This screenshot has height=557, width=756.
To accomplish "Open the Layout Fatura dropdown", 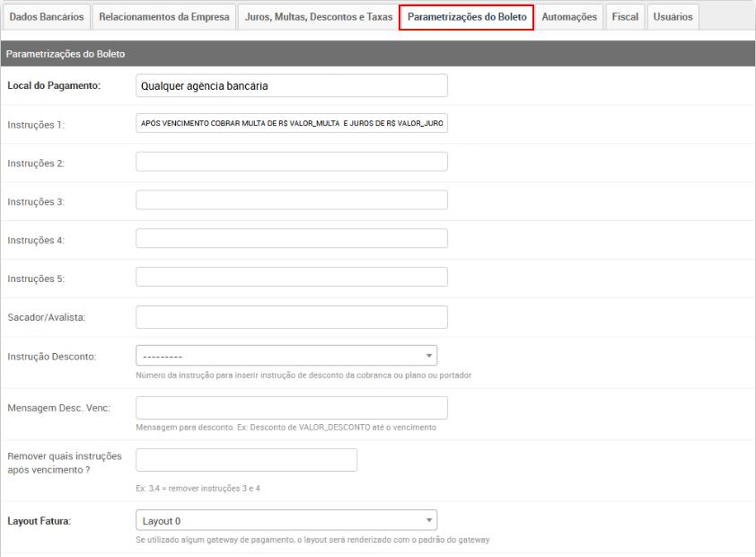I will (286, 520).
